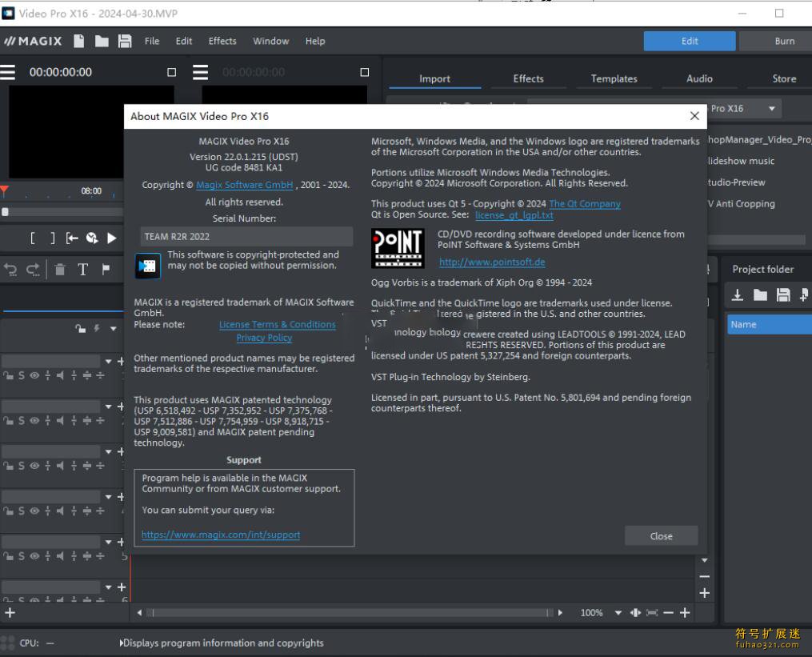Open the Help menu
The height and width of the screenshot is (657, 812).
tap(315, 41)
